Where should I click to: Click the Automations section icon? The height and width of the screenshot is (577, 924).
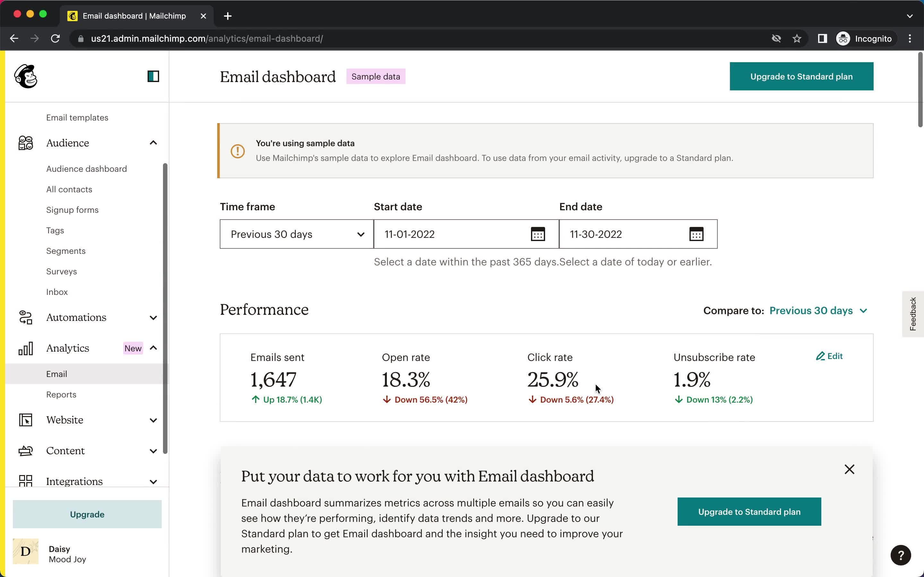click(x=25, y=317)
